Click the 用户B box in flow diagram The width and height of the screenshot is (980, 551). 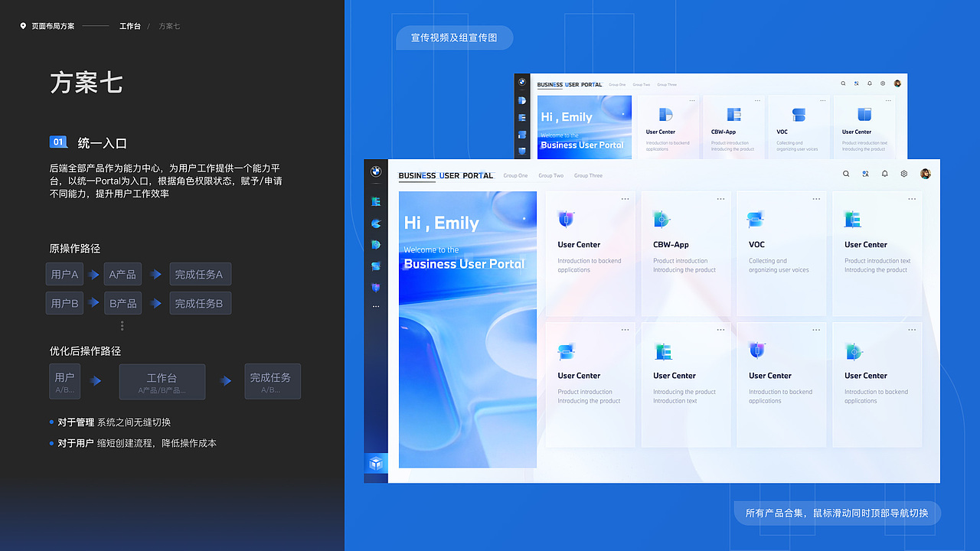(x=65, y=303)
